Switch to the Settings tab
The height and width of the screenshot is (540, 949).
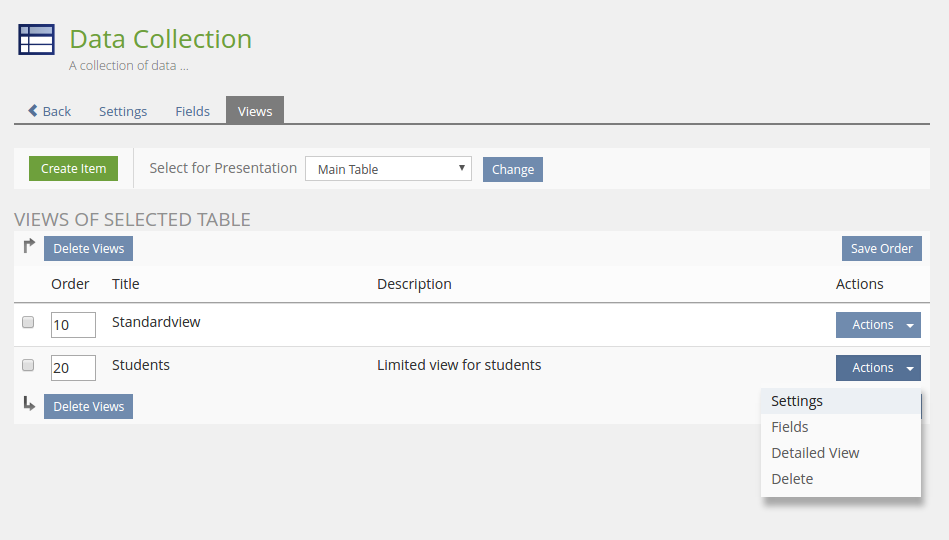(x=123, y=111)
